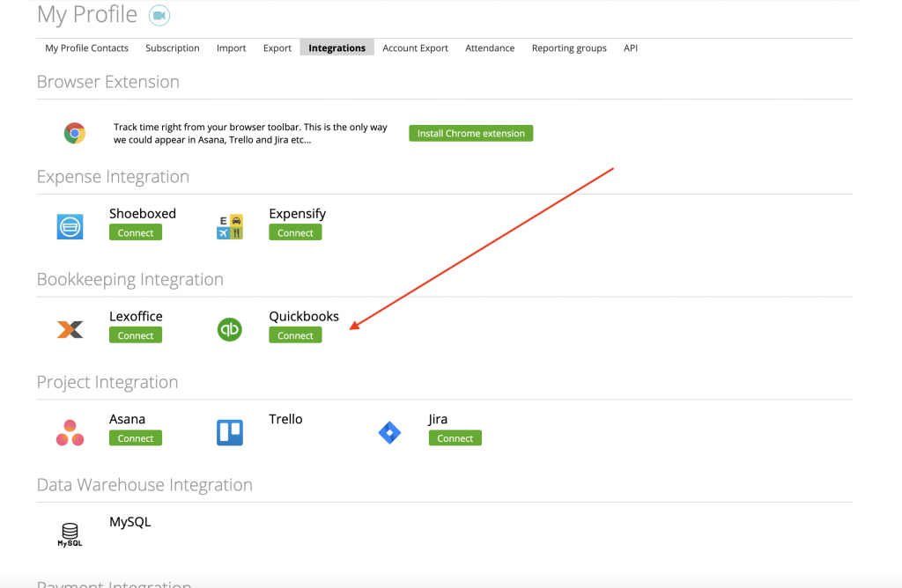Open the Import tab
Image resolution: width=902 pixels, height=588 pixels.
point(232,48)
